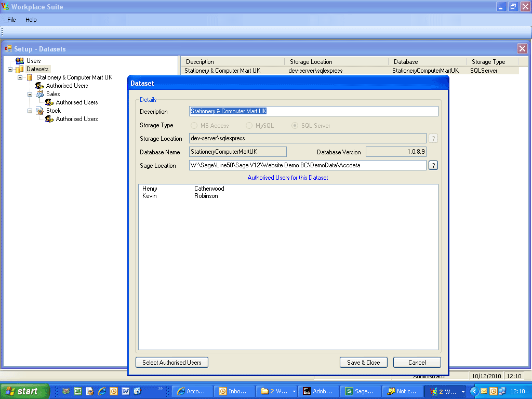
Task: Show more quick launch items chevron
Action: 161,389
